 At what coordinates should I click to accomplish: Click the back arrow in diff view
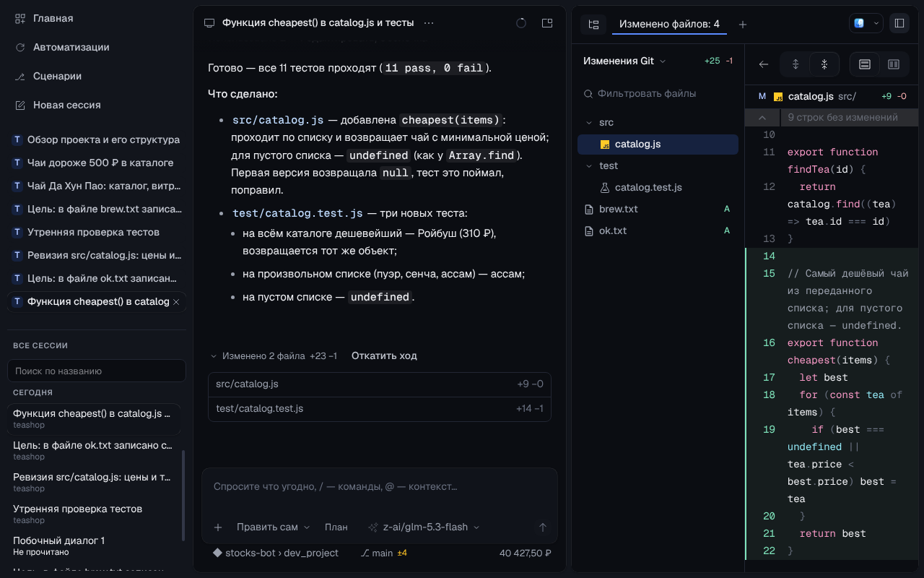764,64
